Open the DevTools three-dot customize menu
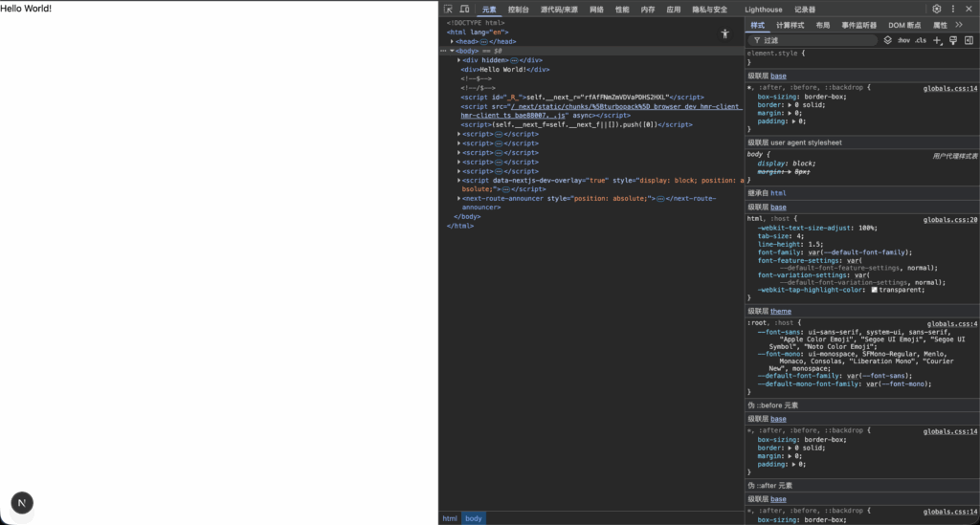Screen dimensions: 980x525 pos(953,9)
